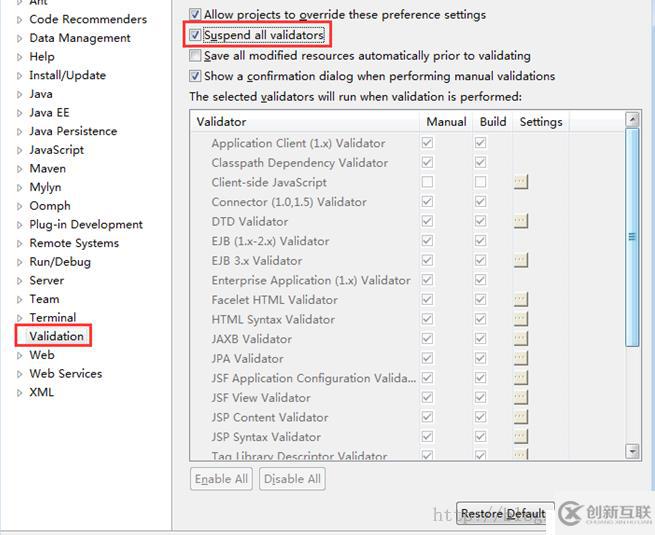The height and width of the screenshot is (535, 655).
Task: Open settings button for JSF View Validator
Action: click(x=520, y=398)
